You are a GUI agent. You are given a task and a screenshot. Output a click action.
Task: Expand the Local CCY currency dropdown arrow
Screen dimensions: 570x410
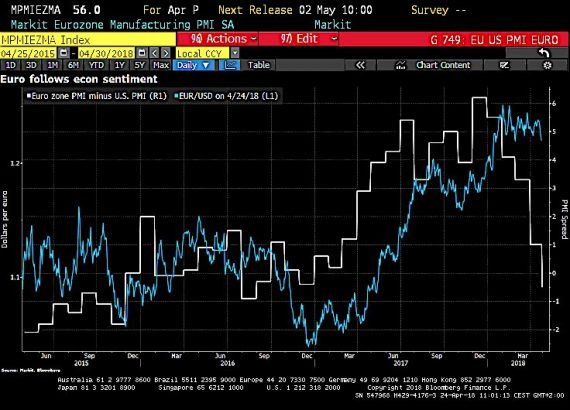[x=235, y=53]
